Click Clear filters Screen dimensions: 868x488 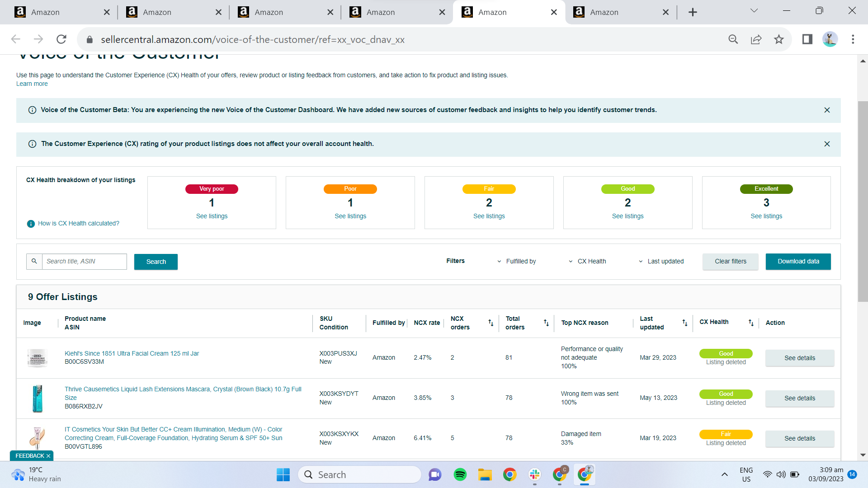pos(731,261)
